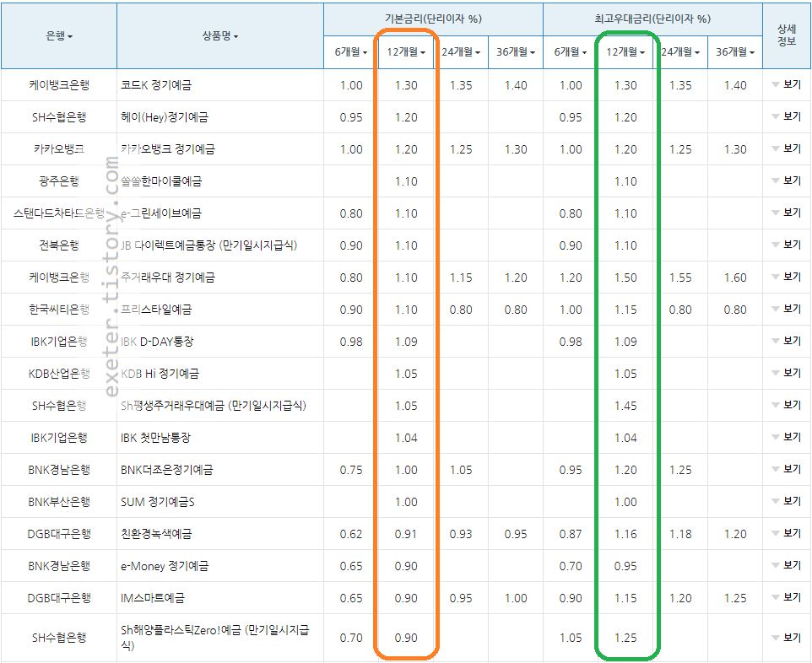
Task: Click 최고우대금리(단리이자 %) group header
Action: [x=652, y=19]
